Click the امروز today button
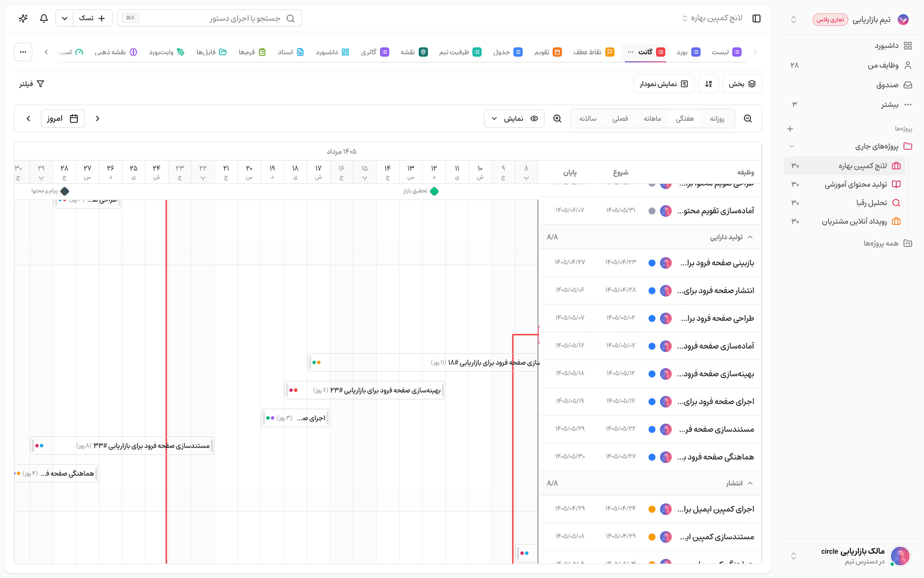Viewport: 924px width, 578px height. pos(63,118)
